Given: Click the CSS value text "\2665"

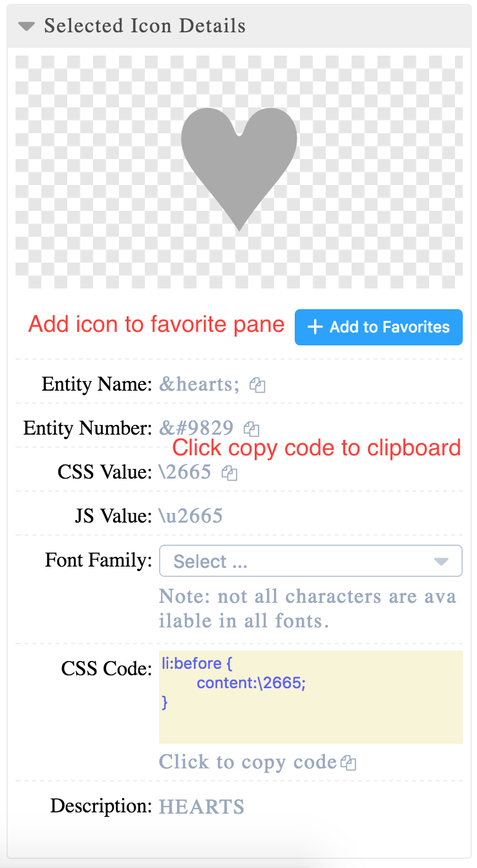Looking at the screenshot, I should click(185, 472).
